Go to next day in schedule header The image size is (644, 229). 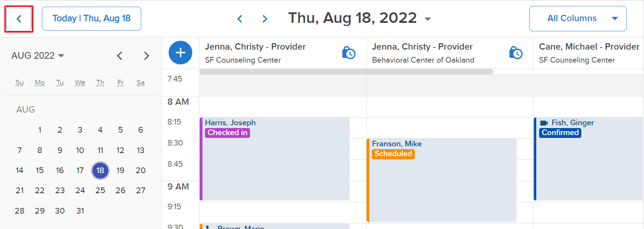tap(265, 19)
